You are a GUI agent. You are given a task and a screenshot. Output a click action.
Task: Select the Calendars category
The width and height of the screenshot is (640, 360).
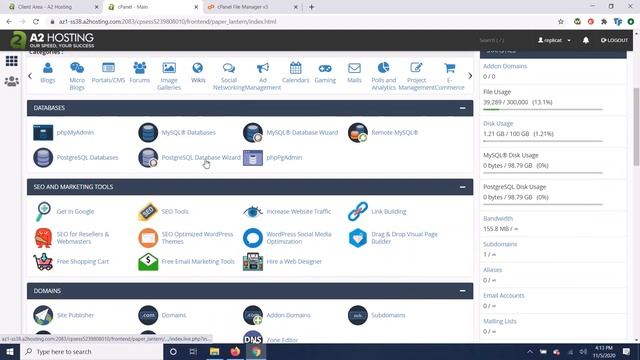[296, 73]
